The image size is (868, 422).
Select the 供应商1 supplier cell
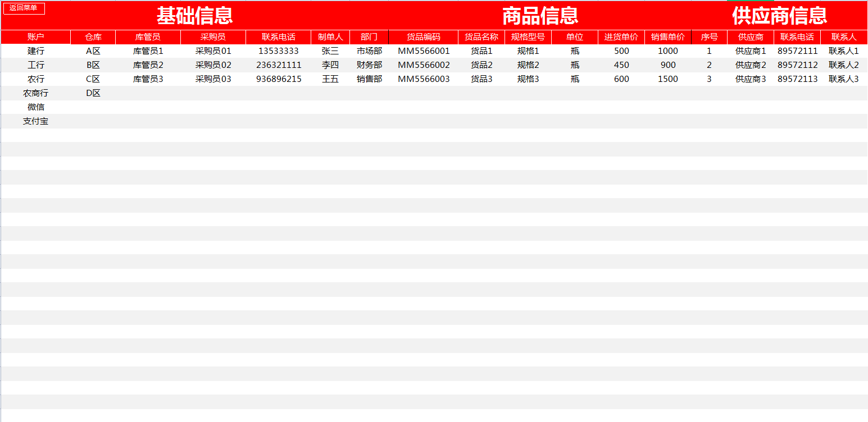click(x=751, y=51)
